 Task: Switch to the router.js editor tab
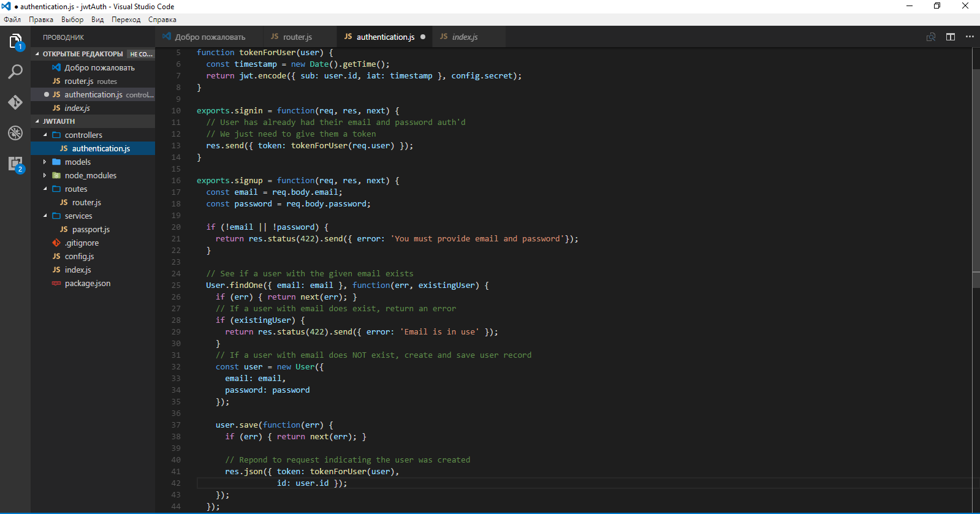(x=299, y=37)
